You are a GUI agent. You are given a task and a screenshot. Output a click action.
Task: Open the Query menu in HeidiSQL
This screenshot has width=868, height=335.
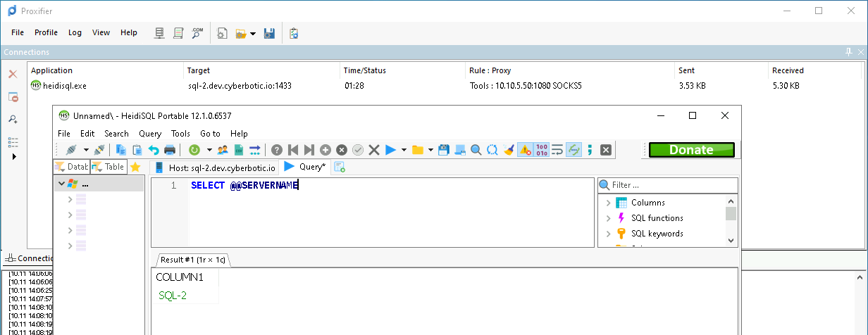click(x=150, y=134)
